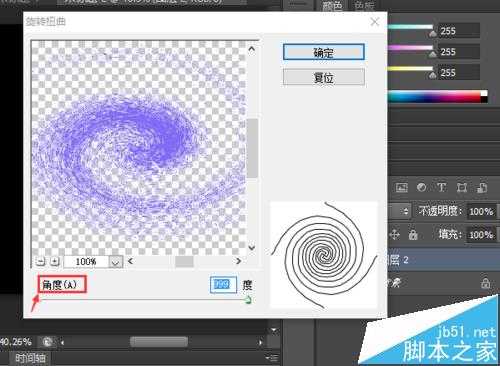Click the padlock on the bottom layer
500x366 pixels.
(485, 283)
